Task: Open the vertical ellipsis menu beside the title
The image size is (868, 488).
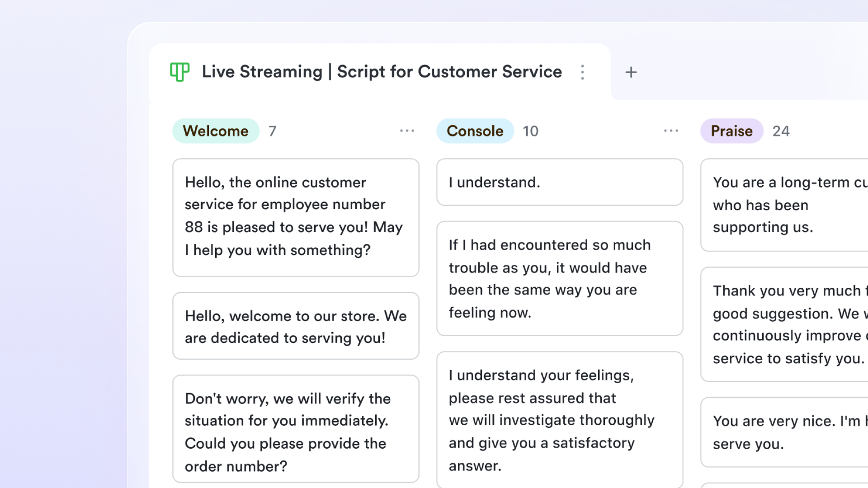Action: (583, 72)
